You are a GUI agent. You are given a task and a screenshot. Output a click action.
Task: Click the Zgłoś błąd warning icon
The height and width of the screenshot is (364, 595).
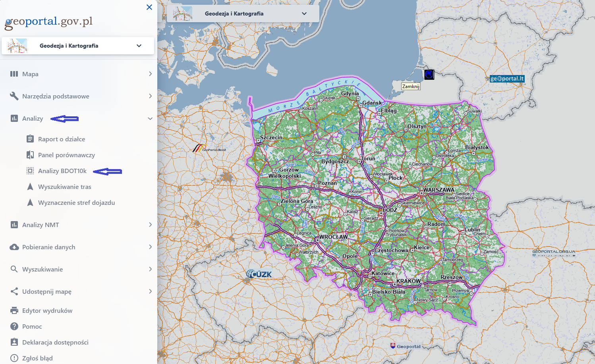tap(14, 358)
